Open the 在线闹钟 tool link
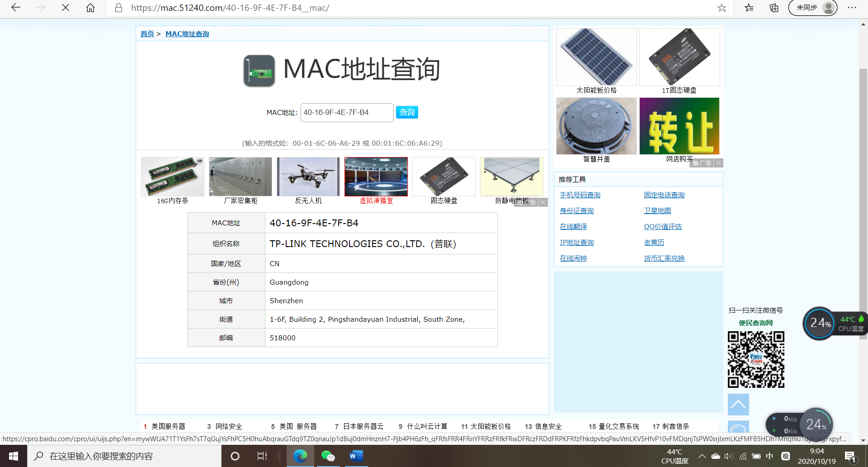This screenshot has width=868, height=467. tap(573, 258)
